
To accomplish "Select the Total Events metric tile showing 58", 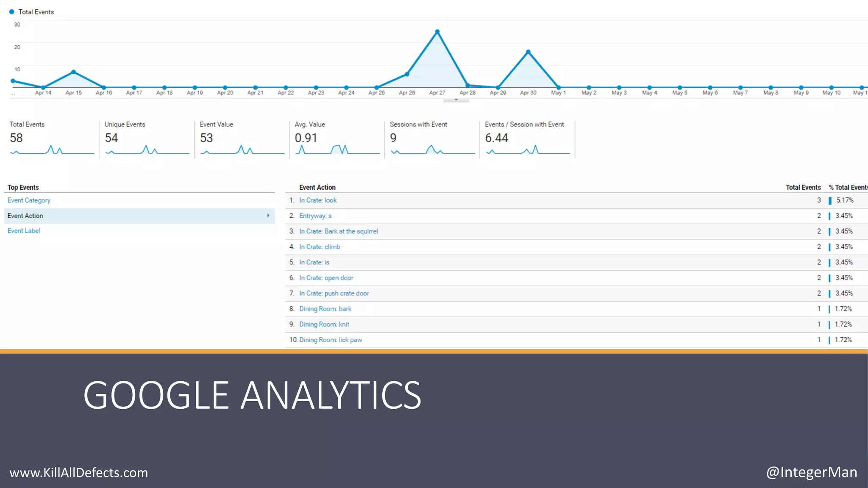I will coord(51,139).
